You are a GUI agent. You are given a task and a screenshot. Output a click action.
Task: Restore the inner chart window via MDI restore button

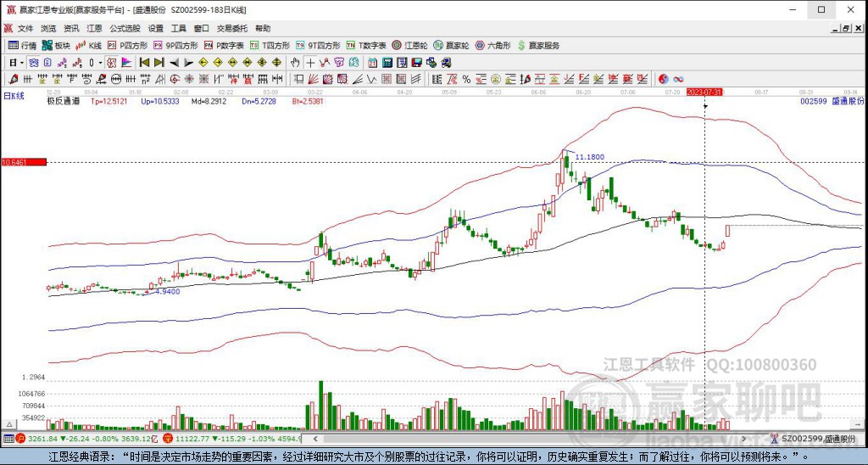click(x=846, y=28)
